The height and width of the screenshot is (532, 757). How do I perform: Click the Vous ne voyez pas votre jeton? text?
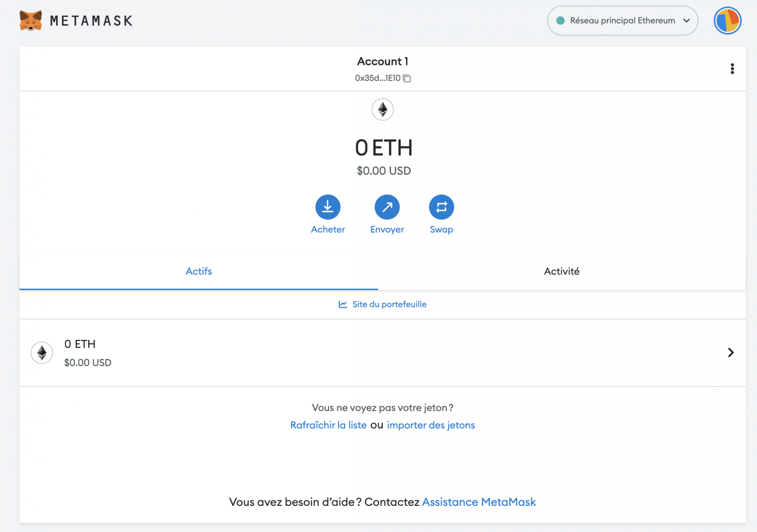(x=383, y=408)
